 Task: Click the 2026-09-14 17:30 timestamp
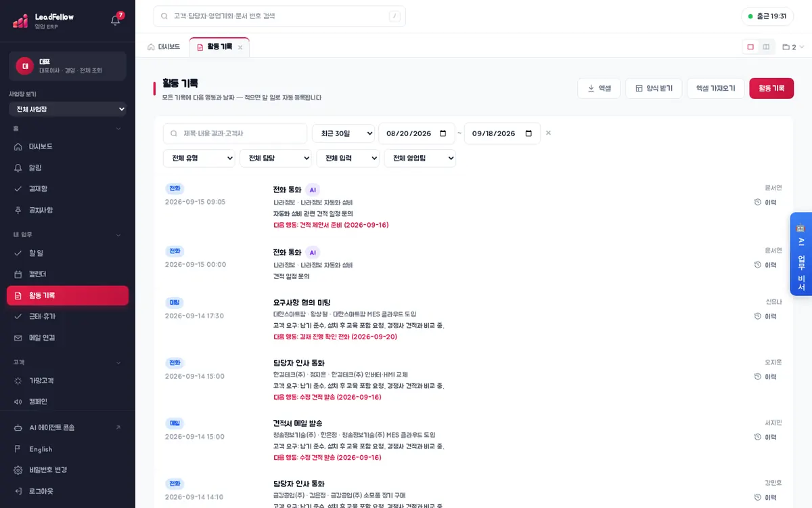194,316
